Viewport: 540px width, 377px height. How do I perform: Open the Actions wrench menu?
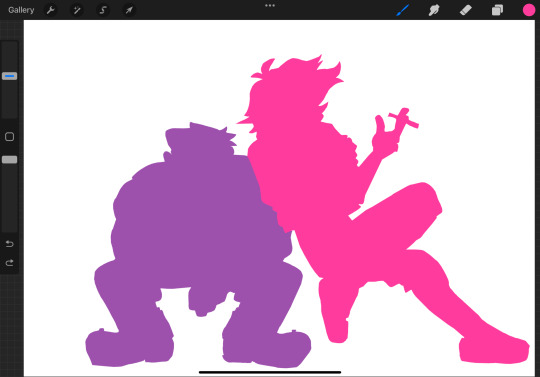[x=51, y=10]
